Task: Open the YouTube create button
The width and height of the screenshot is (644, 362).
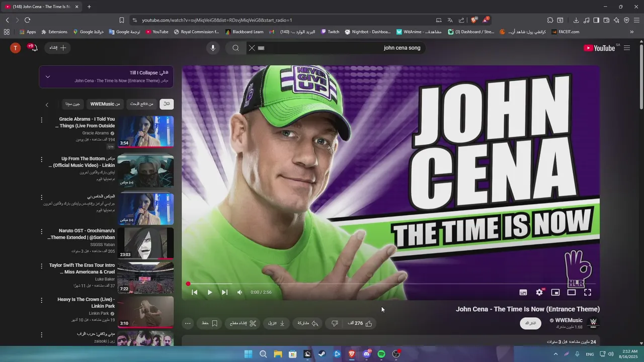Action: tap(58, 48)
